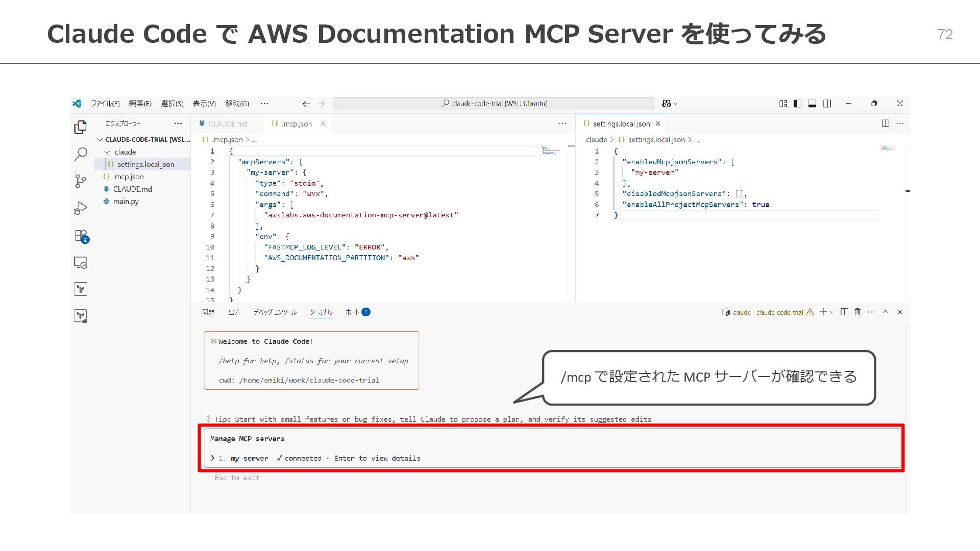Close the .mcp.json tab
Viewport: 980px width, 551px height.
pyautogui.click(x=323, y=123)
